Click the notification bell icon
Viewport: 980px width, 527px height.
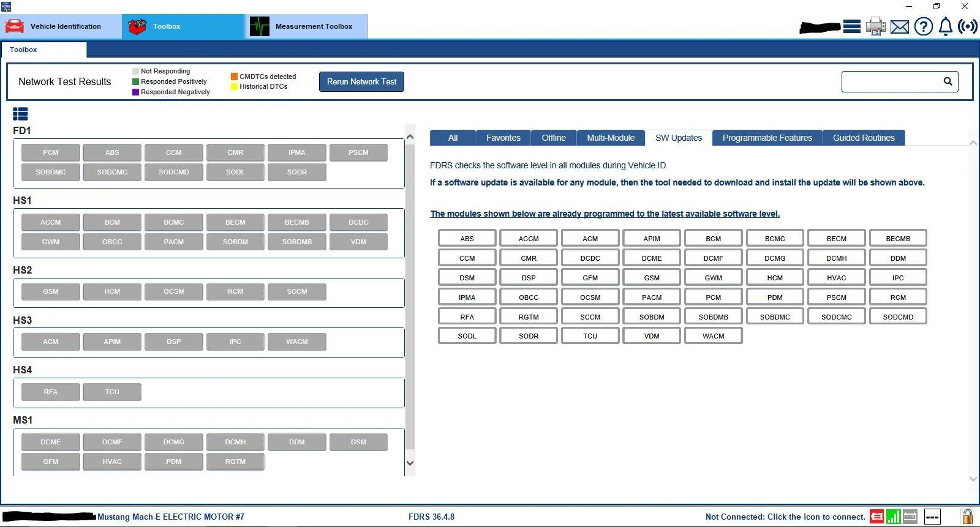click(946, 26)
